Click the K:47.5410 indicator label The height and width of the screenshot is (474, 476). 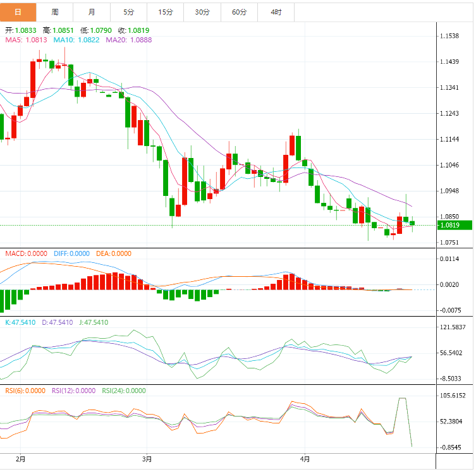tap(20, 322)
